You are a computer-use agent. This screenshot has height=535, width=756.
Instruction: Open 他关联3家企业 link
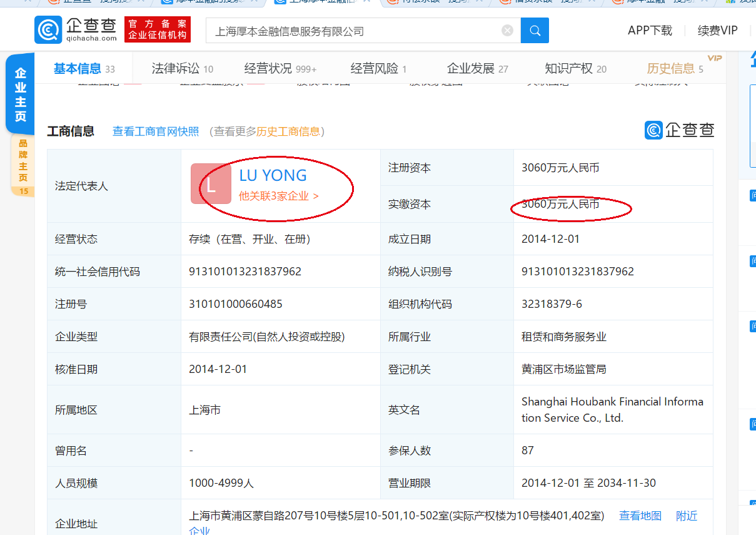(x=279, y=196)
